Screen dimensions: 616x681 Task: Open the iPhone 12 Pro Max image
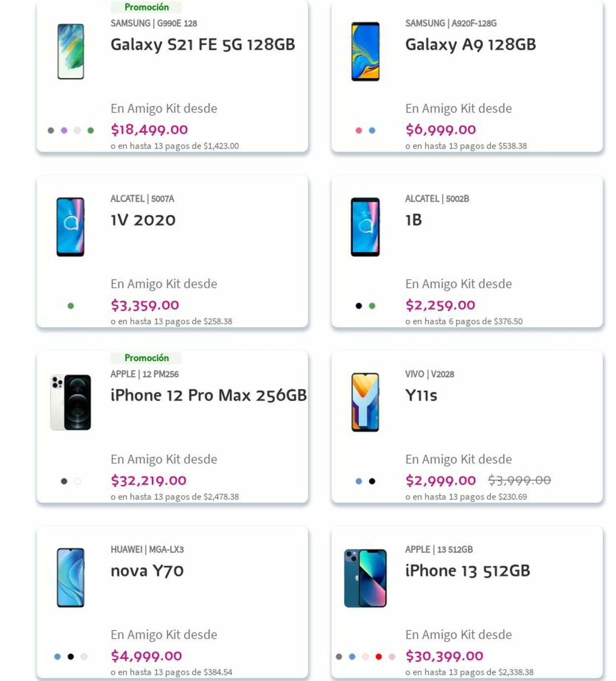pyautogui.click(x=70, y=402)
